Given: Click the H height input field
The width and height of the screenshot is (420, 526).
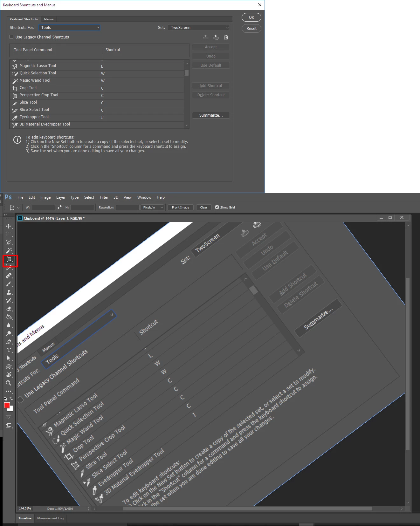Looking at the screenshot, I should [82, 208].
